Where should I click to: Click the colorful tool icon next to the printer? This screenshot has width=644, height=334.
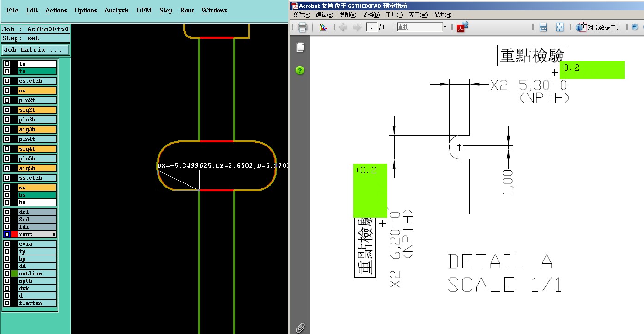(x=323, y=27)
